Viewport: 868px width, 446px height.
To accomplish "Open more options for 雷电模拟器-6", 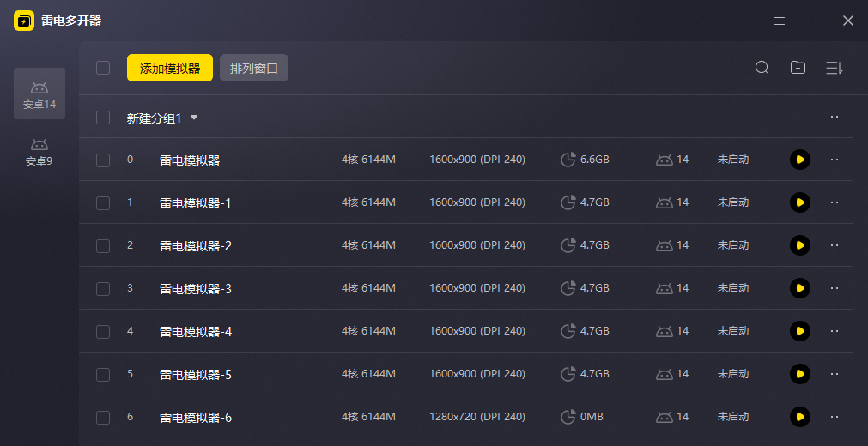I will 835,417.
